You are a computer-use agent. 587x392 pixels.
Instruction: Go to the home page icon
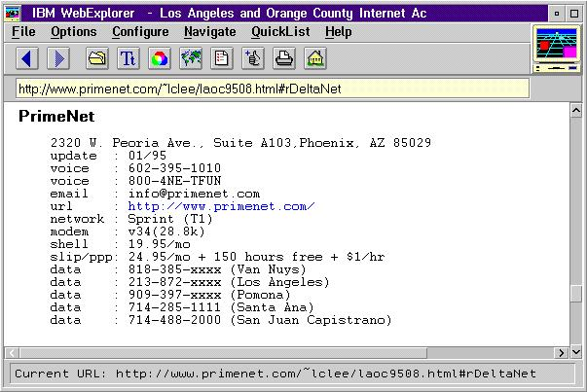tap(315, 58)
